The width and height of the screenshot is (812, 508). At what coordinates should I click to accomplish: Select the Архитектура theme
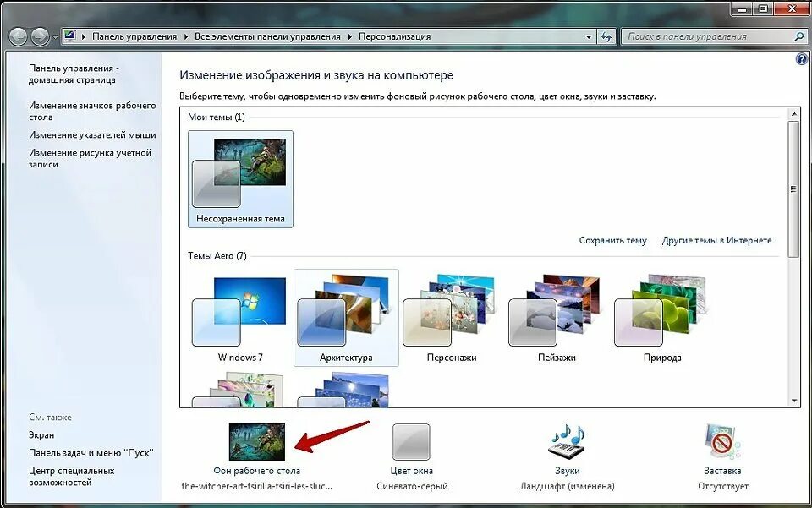click(346, 318)
